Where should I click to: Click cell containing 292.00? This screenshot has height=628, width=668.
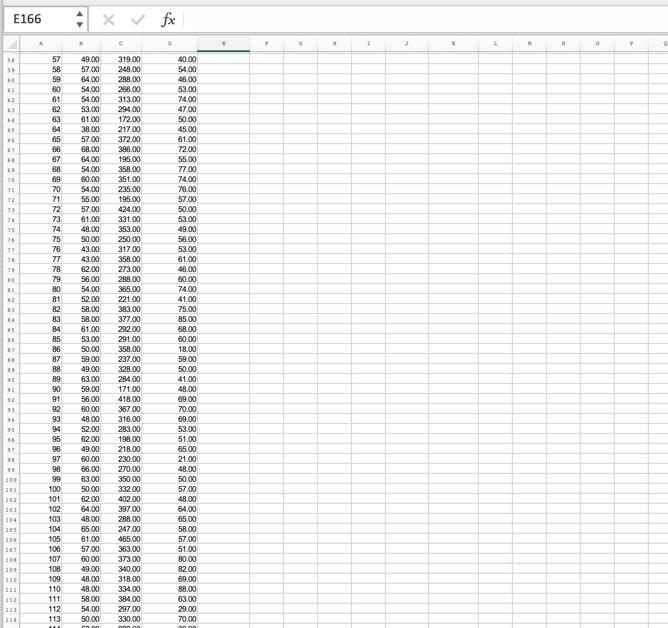(121, 329)
